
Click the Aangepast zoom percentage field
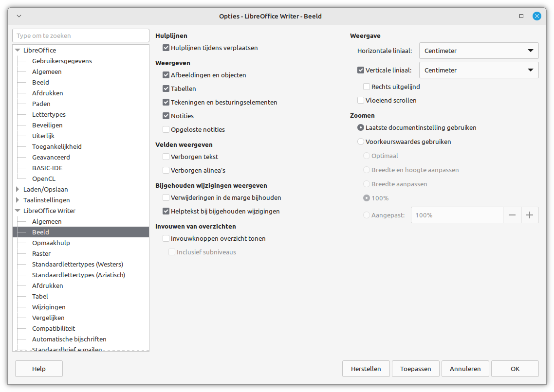coord(457,215)
